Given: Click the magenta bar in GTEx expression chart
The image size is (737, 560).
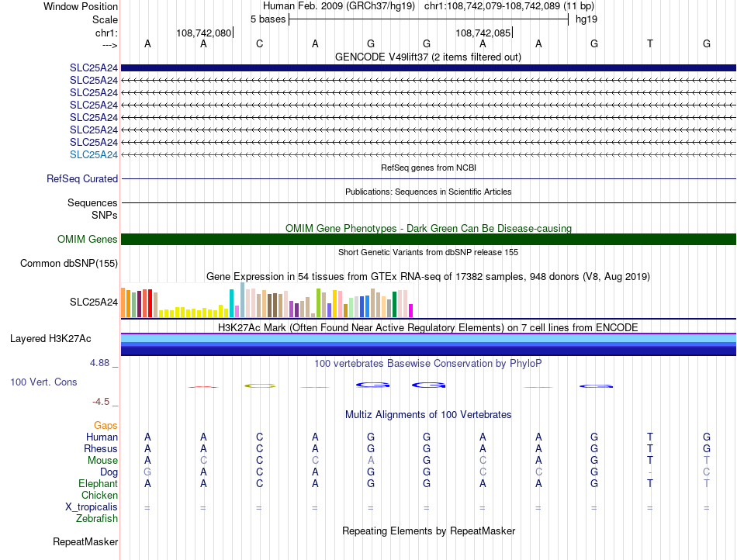Looking at the screenshot, I should point(411,310).
